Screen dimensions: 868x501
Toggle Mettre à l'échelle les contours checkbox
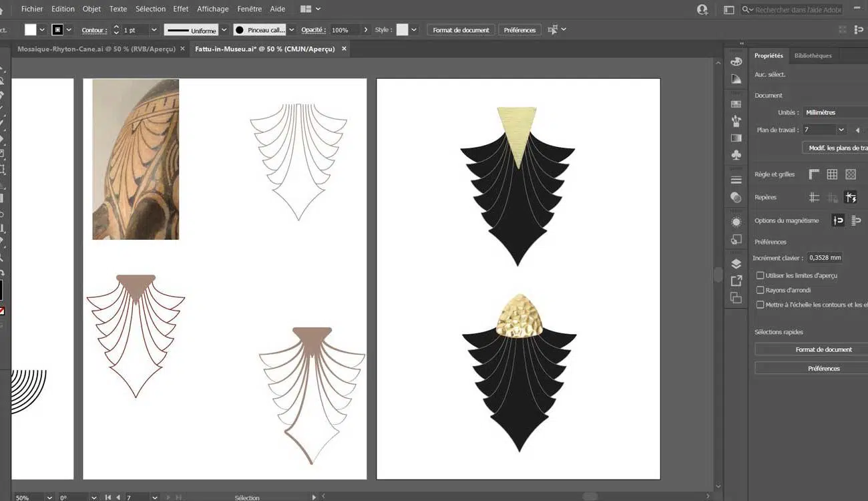tap(760, 305)
